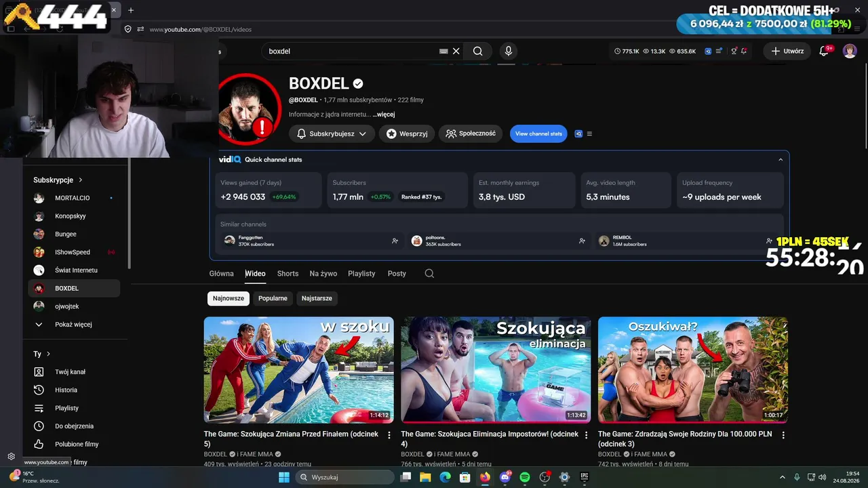Open options menu for episode 4 video

pyautogui.click(x=586, y=435)
